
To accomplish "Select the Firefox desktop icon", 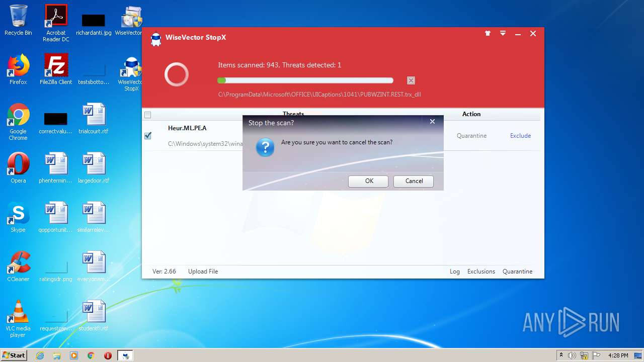I will coord(18,69).
